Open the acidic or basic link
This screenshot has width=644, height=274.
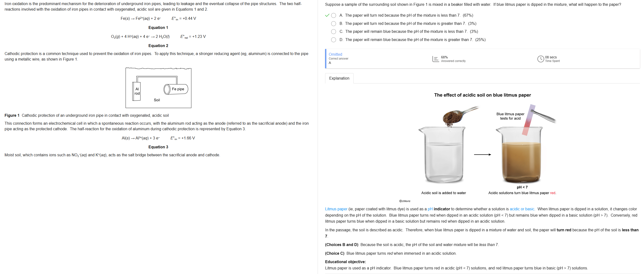tap(522, 209)
